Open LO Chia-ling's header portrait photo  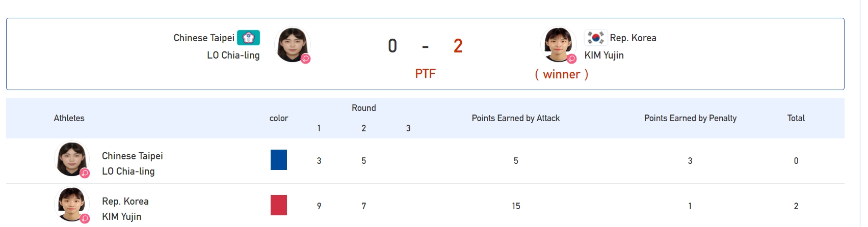tap(293, 45)
